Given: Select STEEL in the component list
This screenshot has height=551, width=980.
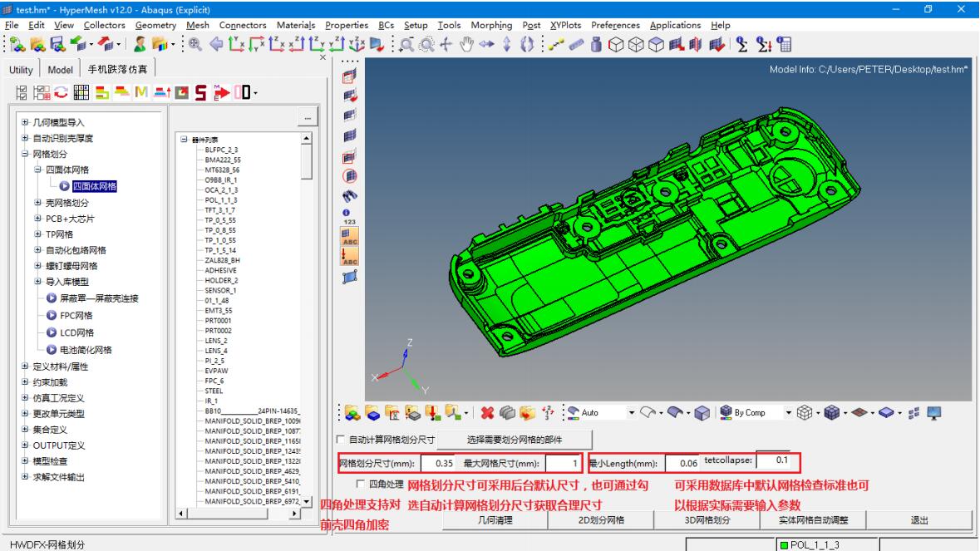Looking at the screenshot, I should click(214, 391).
